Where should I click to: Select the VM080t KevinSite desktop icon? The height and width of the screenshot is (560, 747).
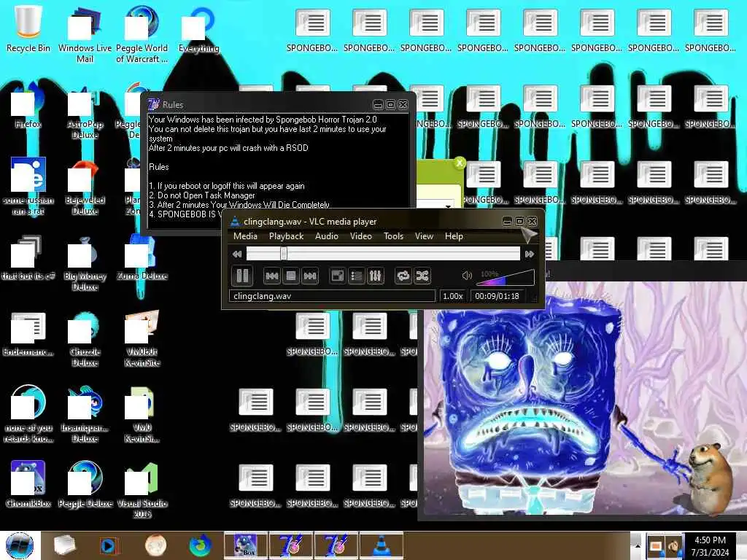tap(142, 338)
